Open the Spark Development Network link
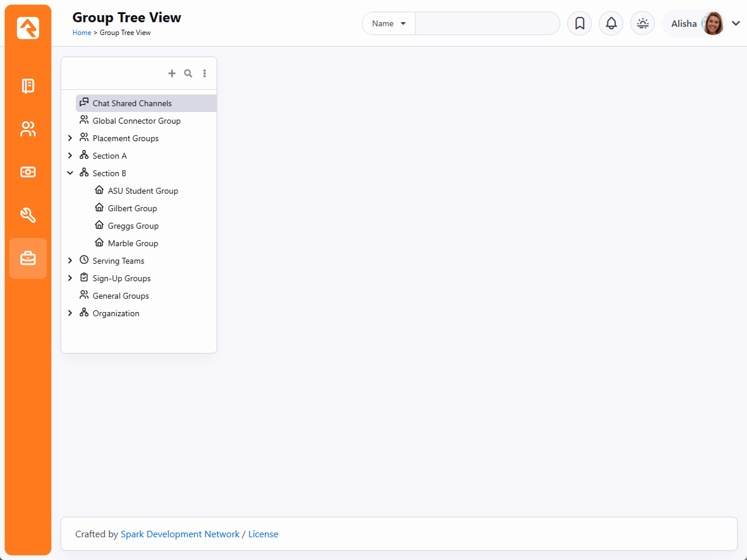 tap(180, 534)
